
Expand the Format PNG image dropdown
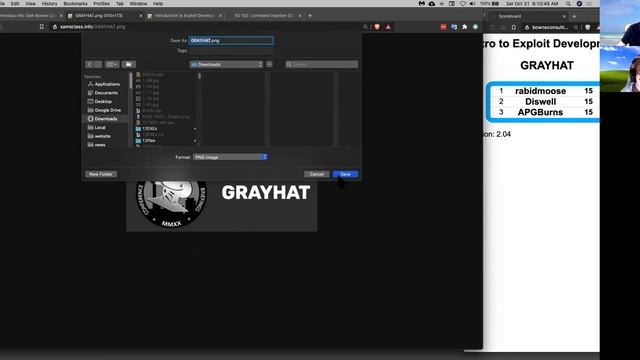(x=230, y=157)
